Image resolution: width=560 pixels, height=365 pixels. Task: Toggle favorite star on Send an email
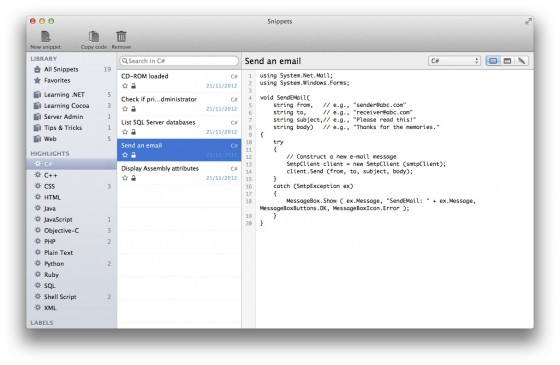[125, 155]
